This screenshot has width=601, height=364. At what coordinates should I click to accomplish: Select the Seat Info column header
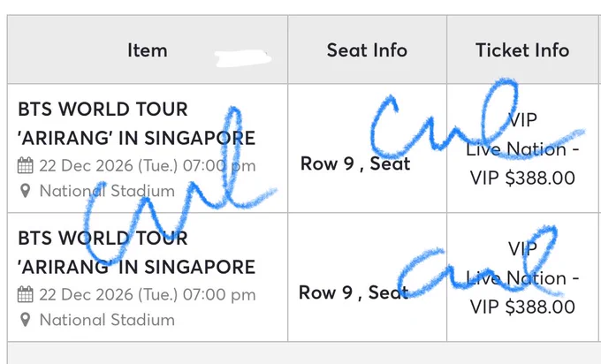click(x=367, y=50)
